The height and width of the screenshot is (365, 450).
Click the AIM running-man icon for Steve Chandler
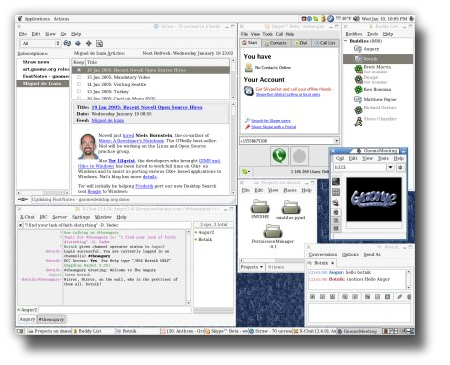358,121
